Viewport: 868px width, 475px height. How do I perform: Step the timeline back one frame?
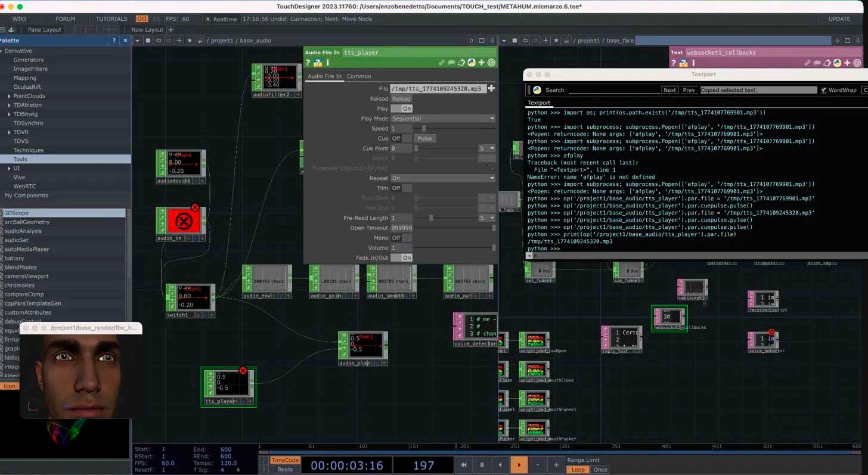[537, 465]
